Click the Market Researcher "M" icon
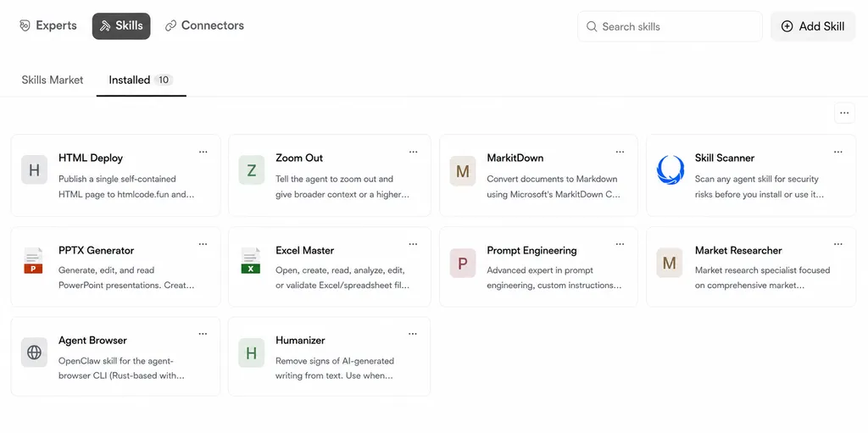The height and width of the screenshot is (433, 868). [x=670, y=263]
